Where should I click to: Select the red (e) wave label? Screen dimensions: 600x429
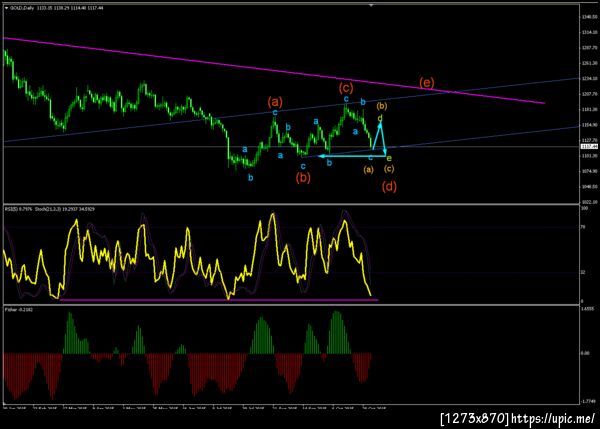point(426,82)
